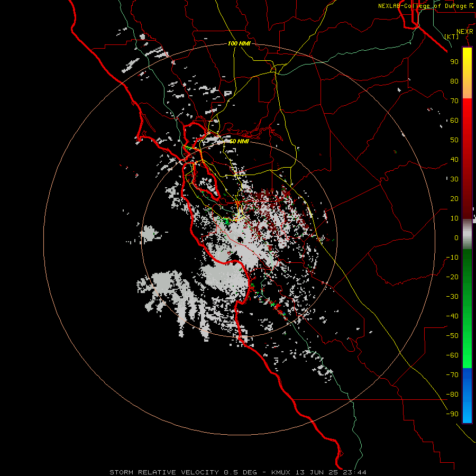This screenshot has height=476, width=476.
Task: Click the 100 NMI range ring label
Action: click(x=239, y=43)
